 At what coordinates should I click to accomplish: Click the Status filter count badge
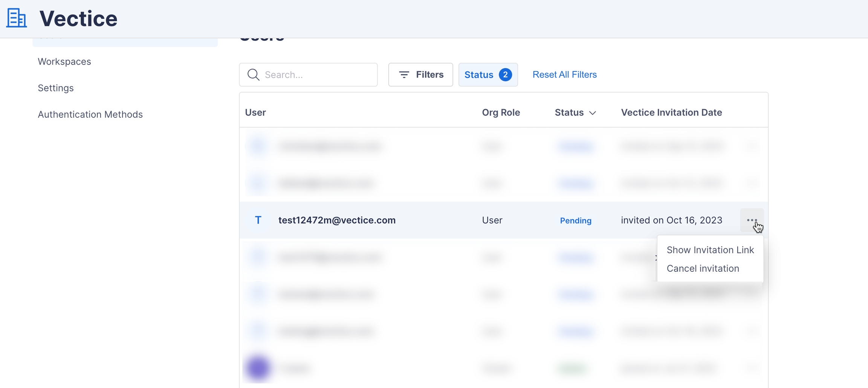click(505, 75)
